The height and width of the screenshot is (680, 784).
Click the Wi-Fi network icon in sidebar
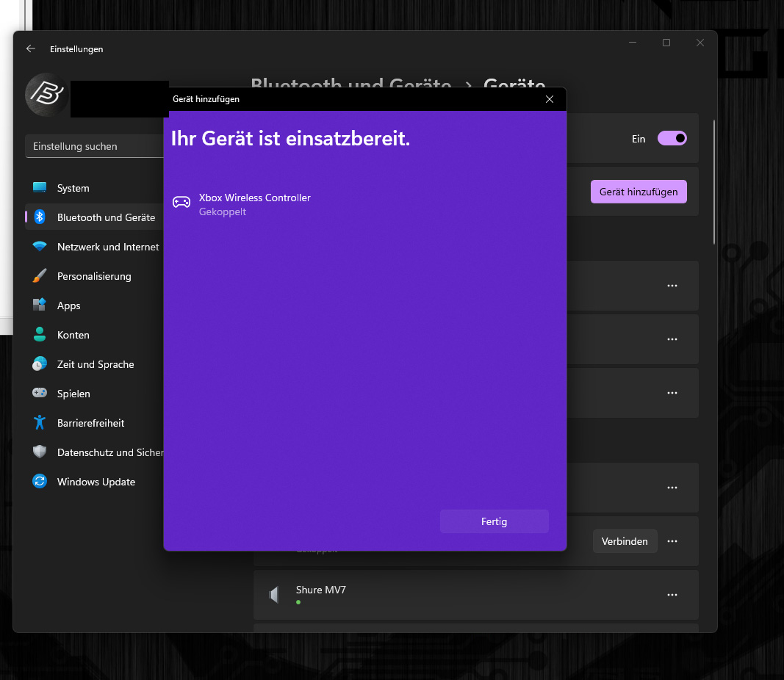tap(40, 246)
